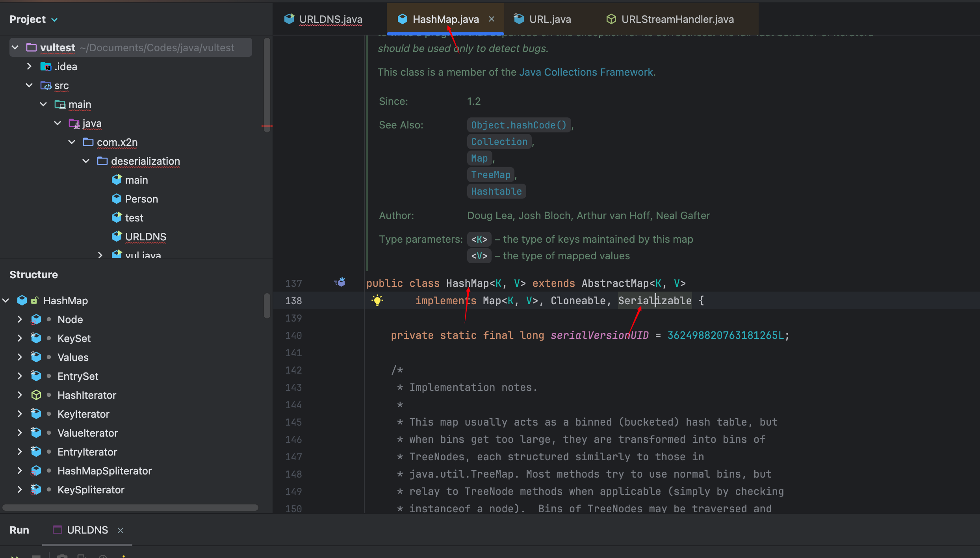Open URLDNS class in project tree
This screenshot has height=558, width=980.
tap(145, 237)
